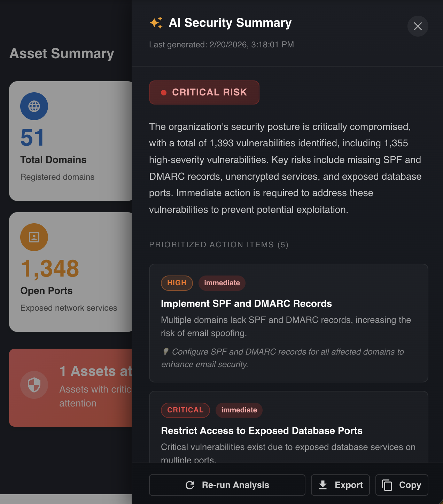Click the sparkle AI icon in header
This screenshot has height=504, width=443.
point(156,23)
